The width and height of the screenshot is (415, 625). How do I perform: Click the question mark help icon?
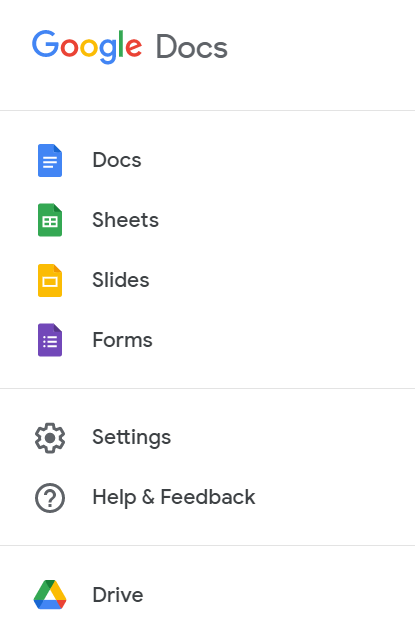click(50, 498)
